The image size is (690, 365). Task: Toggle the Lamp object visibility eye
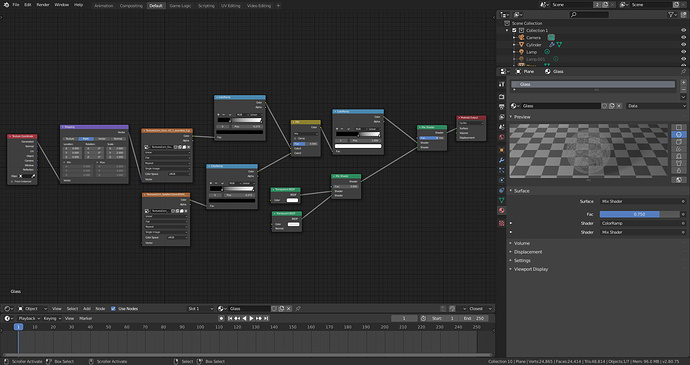(x=683, y=52)
